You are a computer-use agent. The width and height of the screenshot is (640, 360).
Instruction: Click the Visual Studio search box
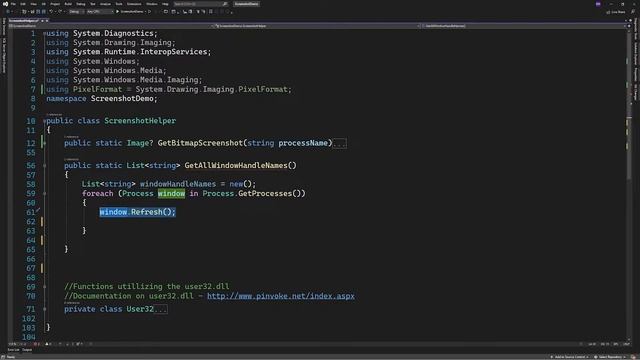point(201,4)
